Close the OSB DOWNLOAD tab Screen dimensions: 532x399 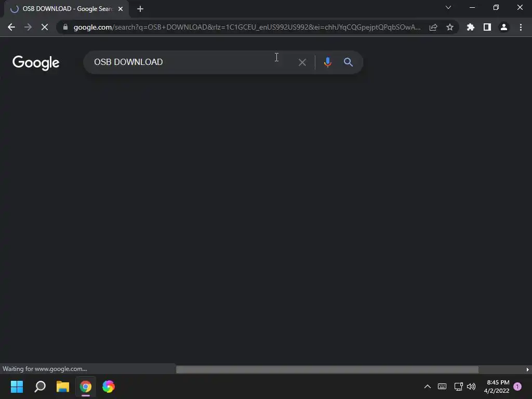pos(121,9)
